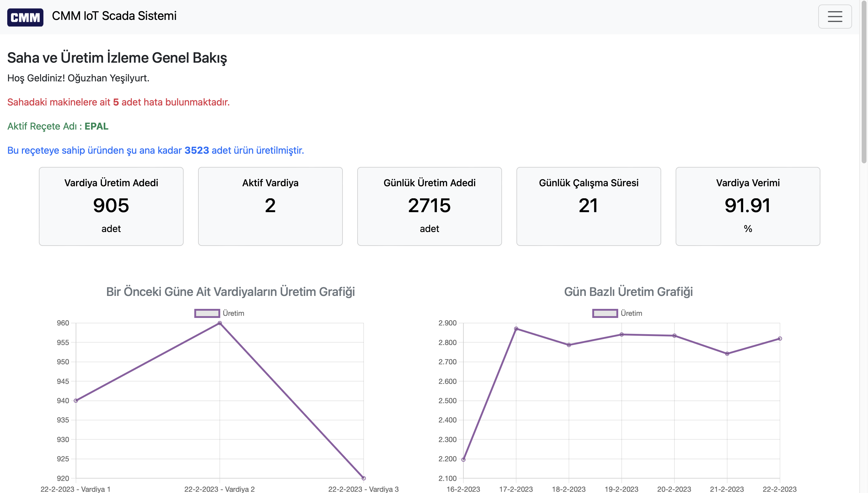
Task: Select the Aktif Vardiya card
Action: 270,206
